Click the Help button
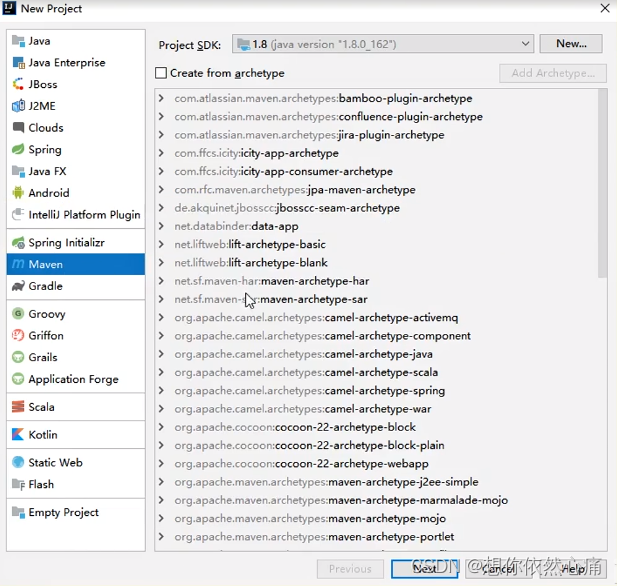Image resolution: width=617 pixels, height=586 pixels. 573,569
